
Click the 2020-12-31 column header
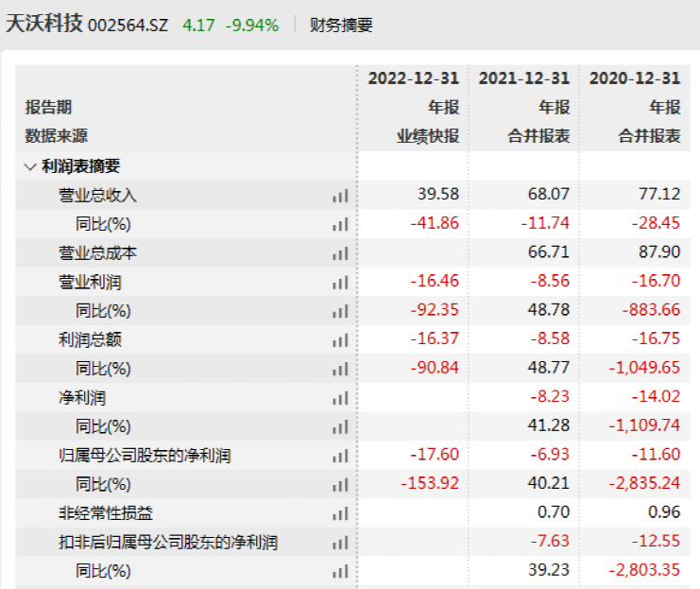(x=634, y=78)
